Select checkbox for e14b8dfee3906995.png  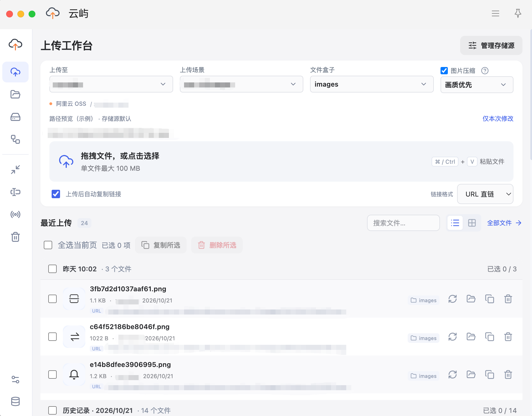(52, 375)
